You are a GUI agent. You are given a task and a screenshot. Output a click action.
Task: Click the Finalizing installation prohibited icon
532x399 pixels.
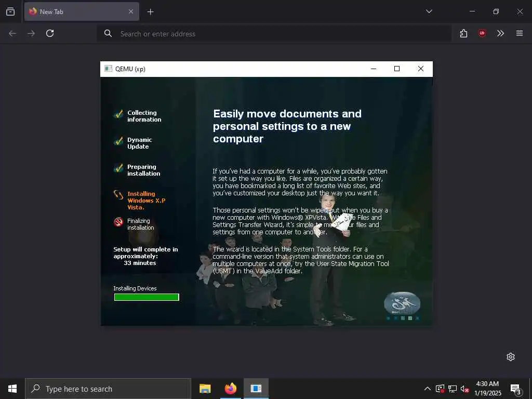coord(118,222)
